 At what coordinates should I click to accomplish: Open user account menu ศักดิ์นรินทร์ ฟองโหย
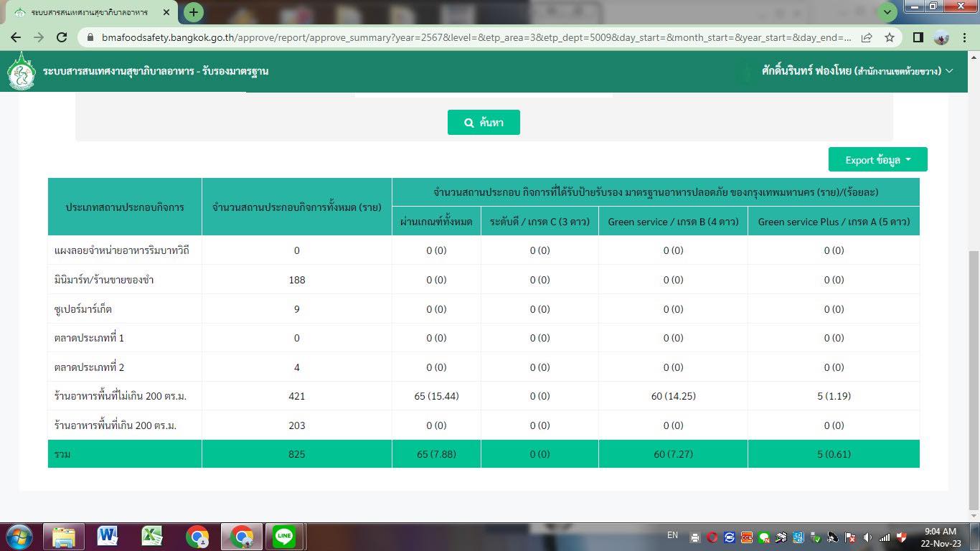pyautogui.click(x=857, y=71)
